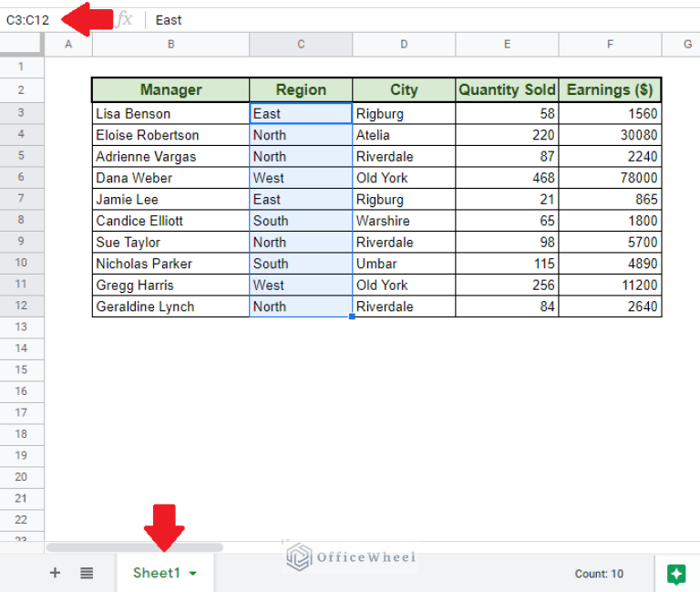Click Candice Elliott's South region cell

(301, 221)
